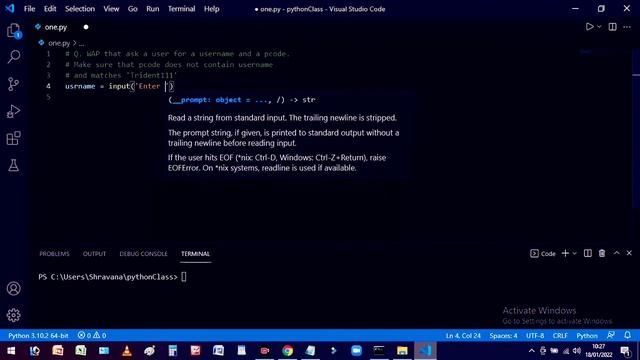The image size is (640, 360).
Task: Change indentation via Spaces: 4
Action: click(503, 336)
